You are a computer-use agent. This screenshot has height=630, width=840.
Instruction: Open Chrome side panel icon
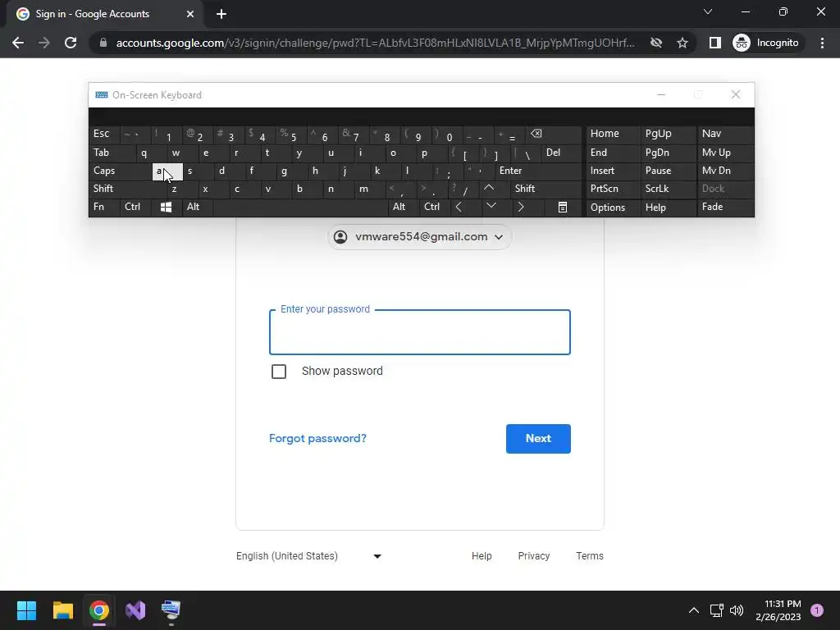(714, 43)
